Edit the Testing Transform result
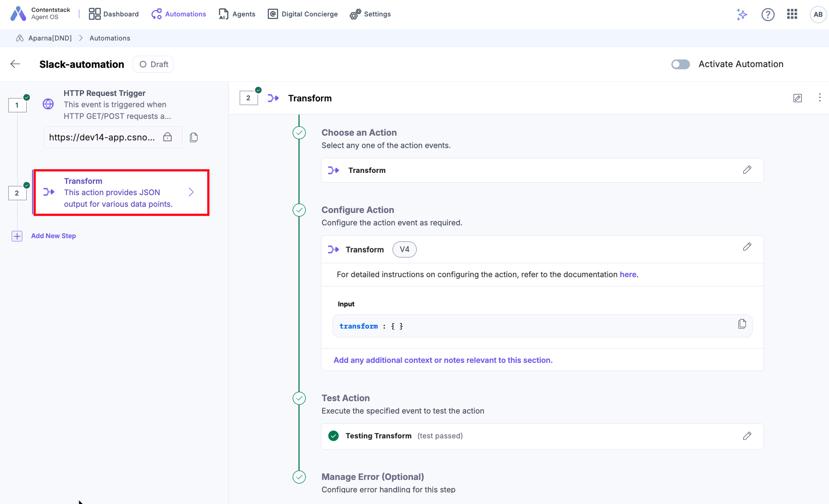Image resolution: width=829 pixels, height=504 pixels. [x=747, y=436]
